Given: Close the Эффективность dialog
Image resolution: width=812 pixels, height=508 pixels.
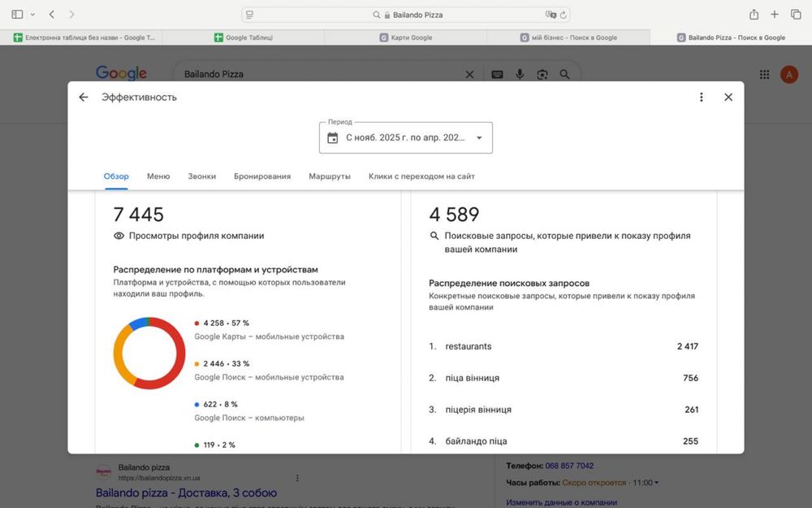Looking at the screenshot, I should (728, 97).
